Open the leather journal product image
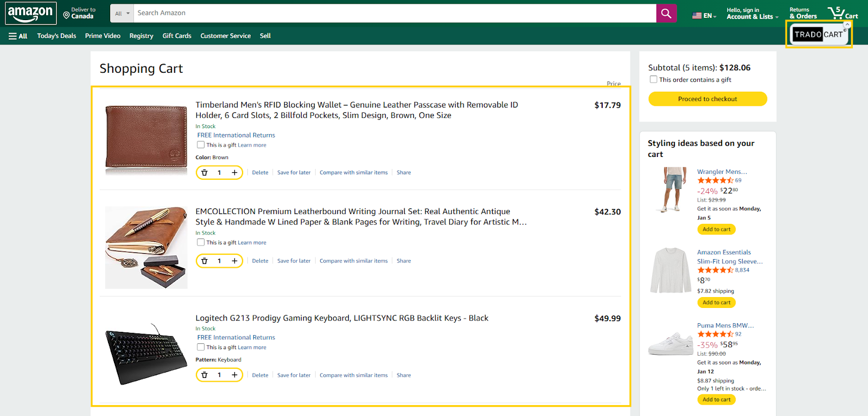The width and height of the screenshot is (868, 416). pos(146,248)
